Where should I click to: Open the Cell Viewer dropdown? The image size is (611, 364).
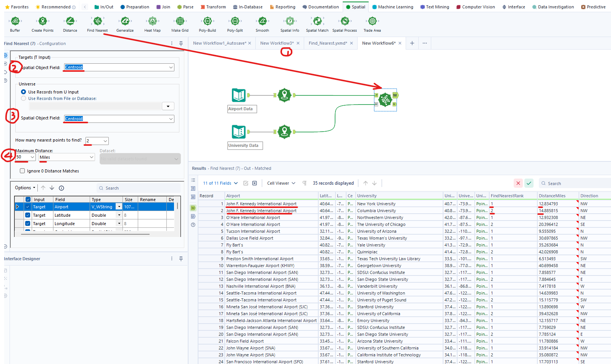(281, 183)
